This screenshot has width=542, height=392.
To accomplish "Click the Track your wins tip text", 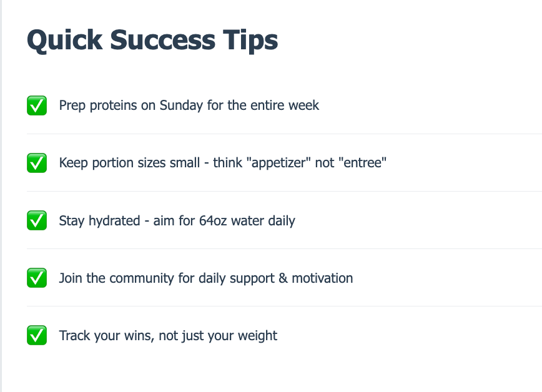I will [x=168, y=336].
